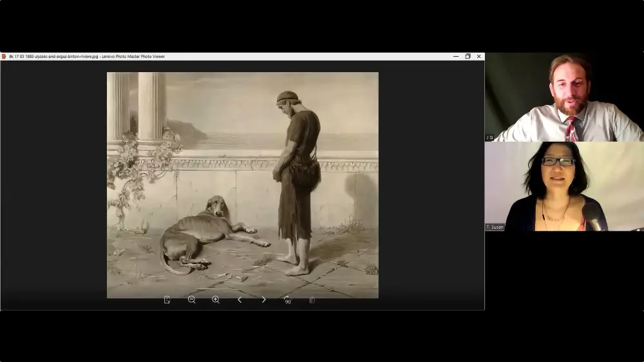
Task: Restore the Photo Viewer window size
Action: 468,56
